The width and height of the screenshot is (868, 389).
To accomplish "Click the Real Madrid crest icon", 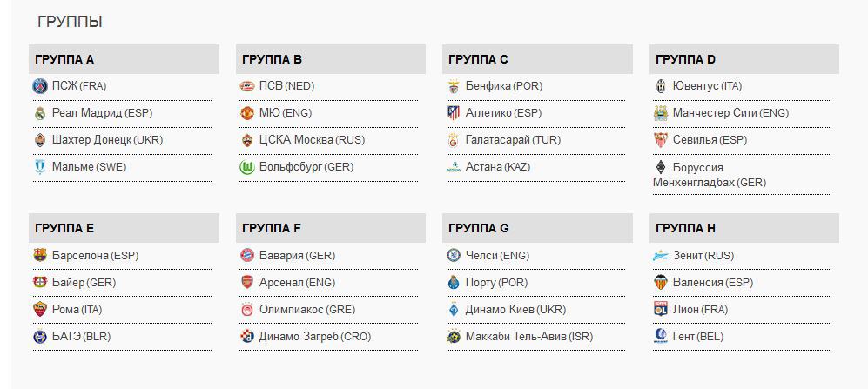I will [40, 113].
